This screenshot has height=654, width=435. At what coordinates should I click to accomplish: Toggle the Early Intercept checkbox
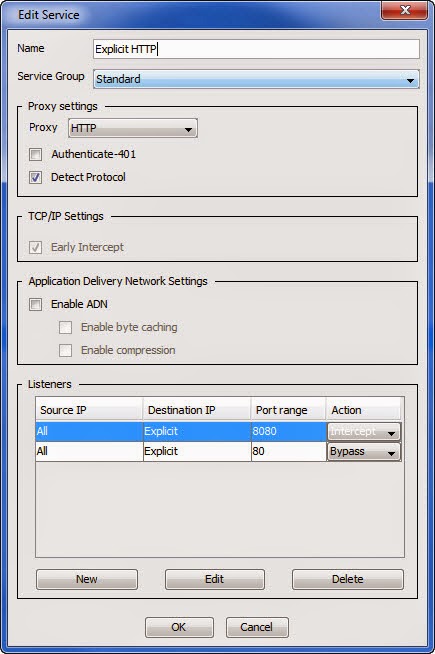[35, 247]
